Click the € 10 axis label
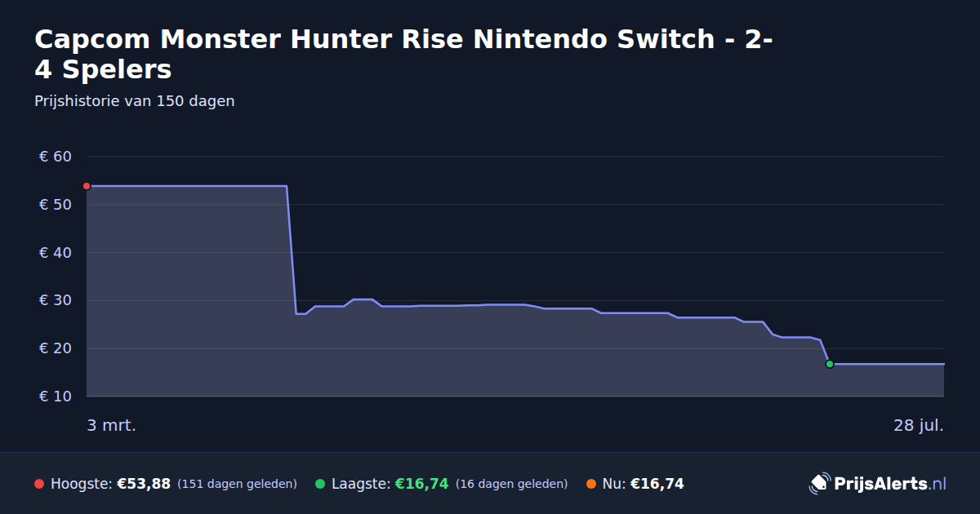The width and height of the screenshot is (980, 514). pos(56,397)
